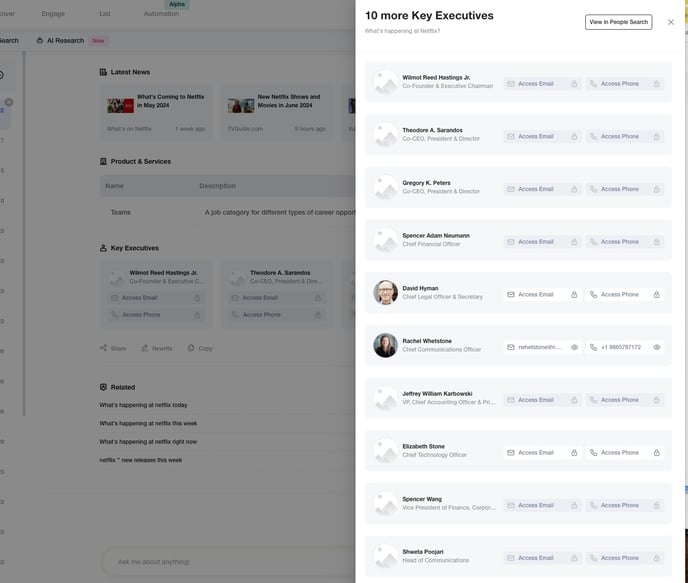Viewport: 688px width, 583px height.
Task: Open What's happening at netflix this week
Action: (x=148, y=423)
